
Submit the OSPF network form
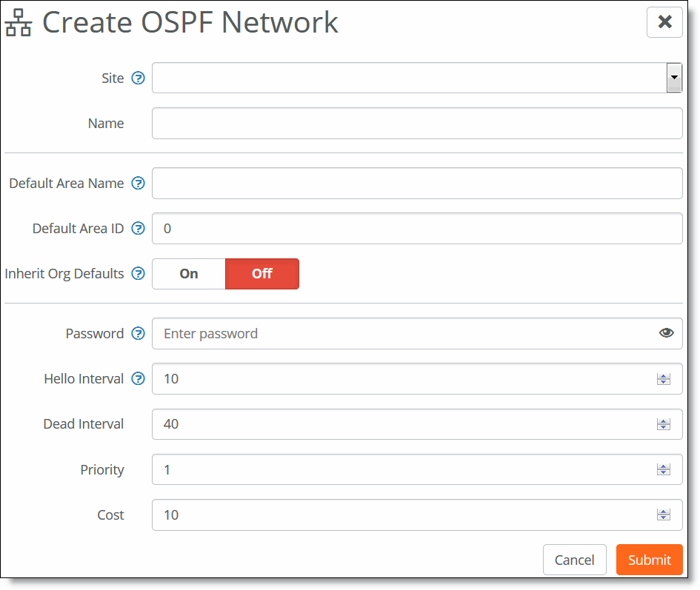[650, 560]
